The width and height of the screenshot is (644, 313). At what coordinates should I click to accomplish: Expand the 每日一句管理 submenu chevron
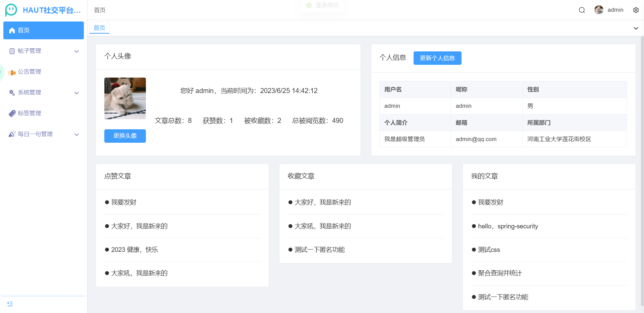click(x=76, y=134)
